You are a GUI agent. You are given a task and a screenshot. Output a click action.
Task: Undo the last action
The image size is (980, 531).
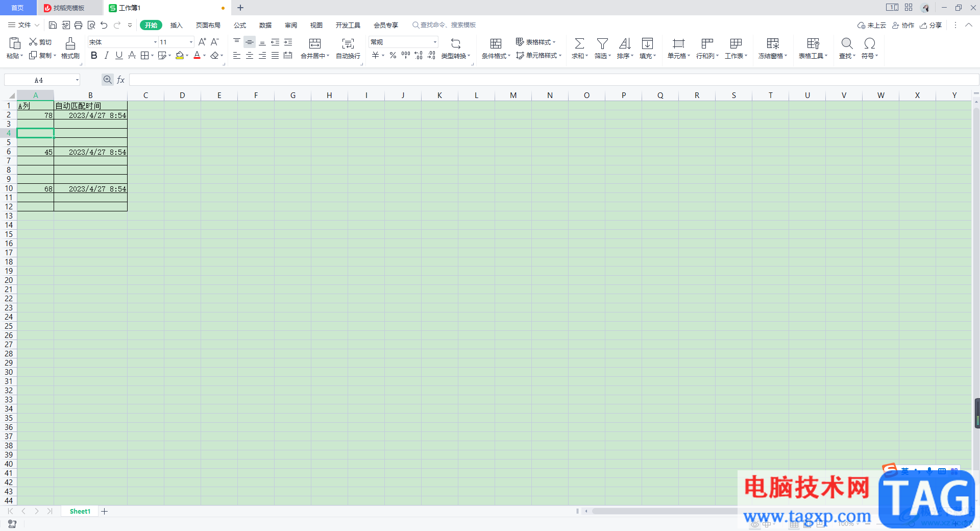point(104,25)
